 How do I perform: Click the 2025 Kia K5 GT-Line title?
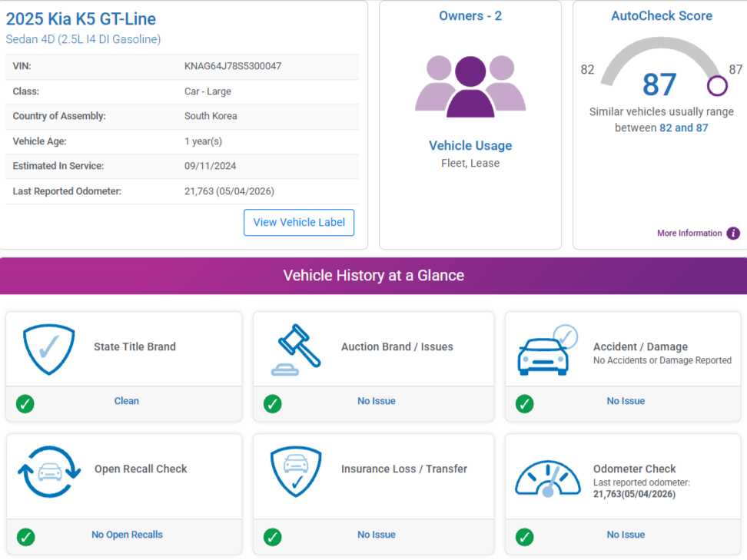pos(81,19)
